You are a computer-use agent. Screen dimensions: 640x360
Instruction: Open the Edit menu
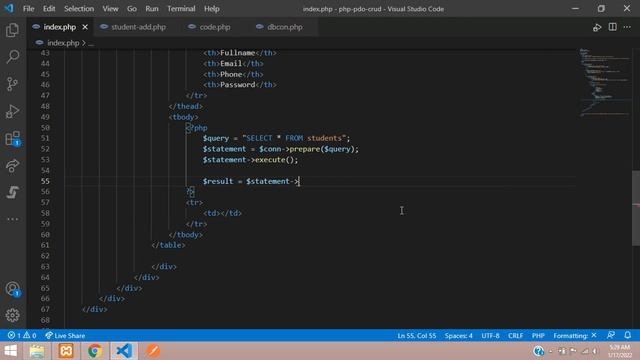[x=49, y=9]
